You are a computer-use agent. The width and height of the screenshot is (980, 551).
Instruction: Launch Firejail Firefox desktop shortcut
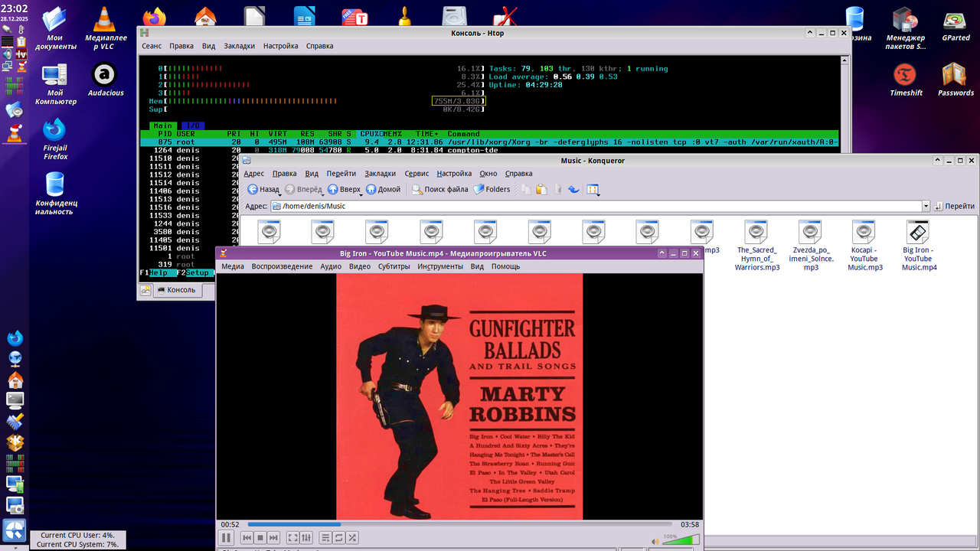click(x=55, y=139)
